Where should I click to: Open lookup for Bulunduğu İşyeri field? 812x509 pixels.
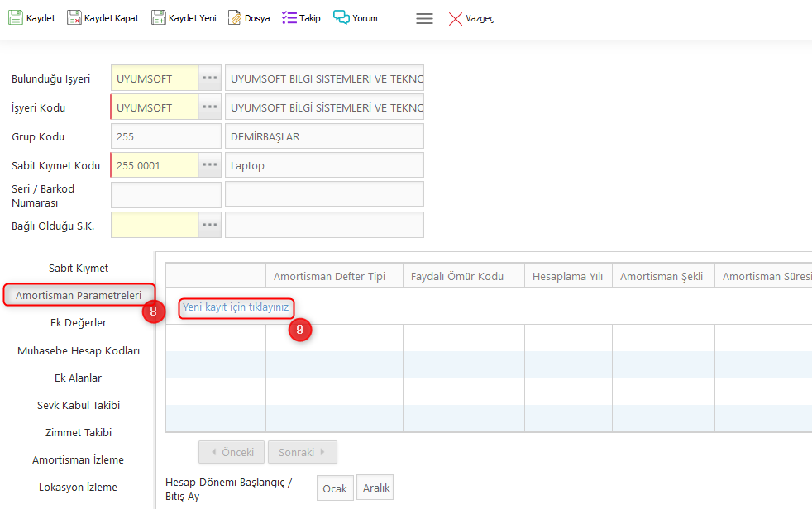tap(210, 78)
